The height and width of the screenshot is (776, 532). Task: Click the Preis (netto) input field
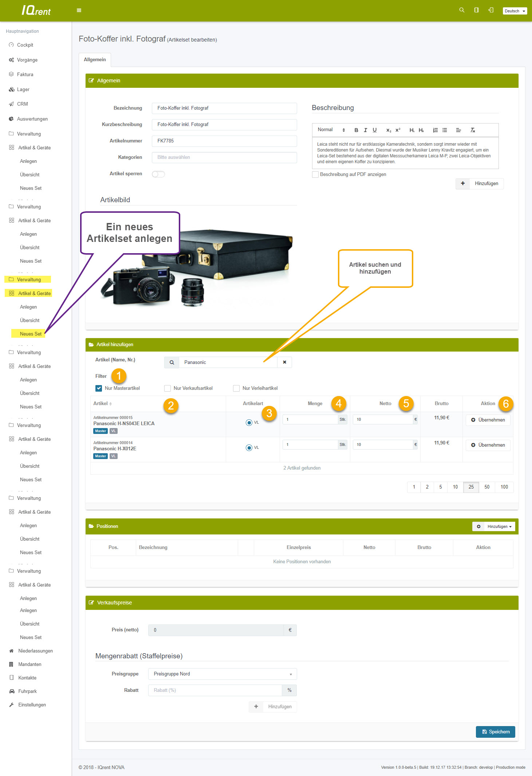(216, 630)
